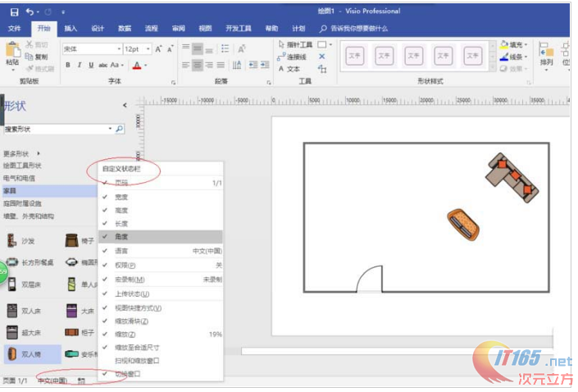Click the search magnifier in shapes panel

tap(119, 129)
